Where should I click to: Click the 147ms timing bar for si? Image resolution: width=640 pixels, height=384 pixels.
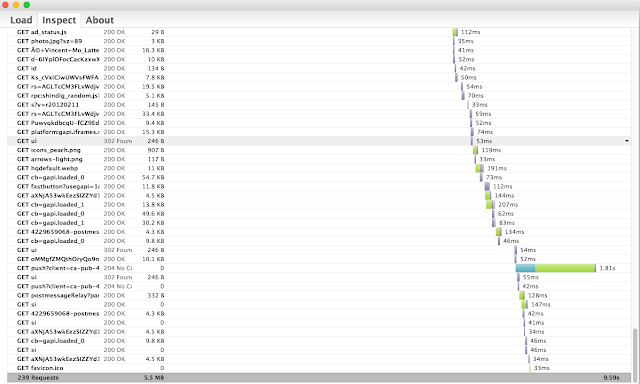click(x=524, y=304)
